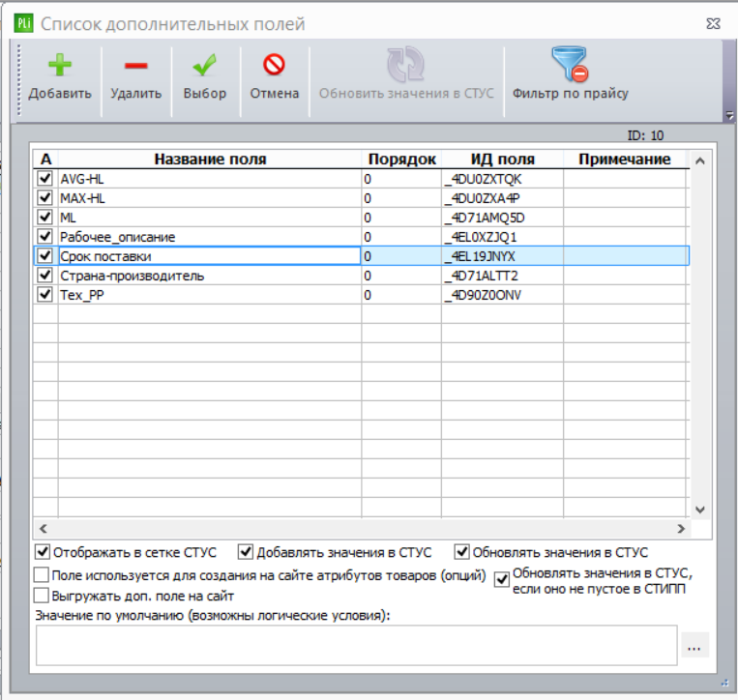Viewport: 738px width, 700px height.
Task: Disable Добавлять значения в СТУС
Action: (246, 552)
